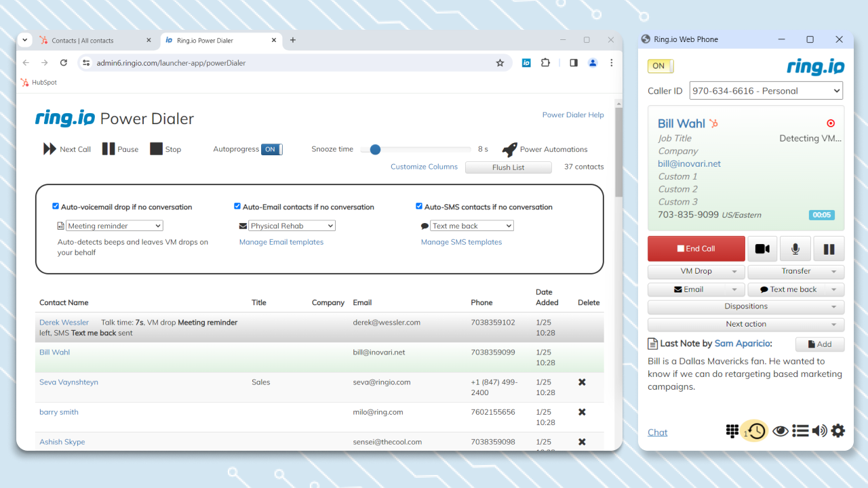This screenshot has height=488, width=868.
Task: Open the Meeting reminder voicemail dropdown
Action: [114, 226]
